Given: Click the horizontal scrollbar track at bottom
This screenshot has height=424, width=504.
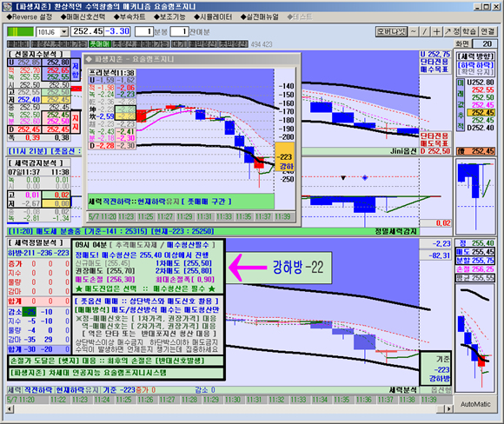Looking at the screenshot, I should point(225,408).
